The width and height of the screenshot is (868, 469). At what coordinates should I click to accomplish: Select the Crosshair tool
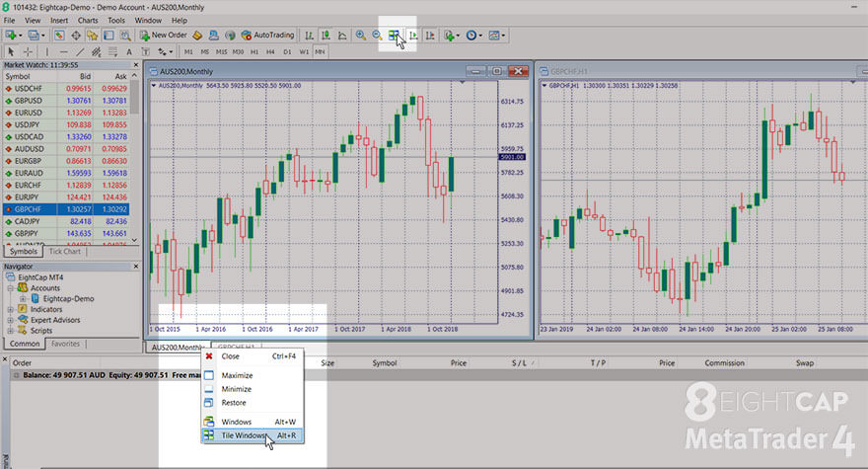point(28,52)
